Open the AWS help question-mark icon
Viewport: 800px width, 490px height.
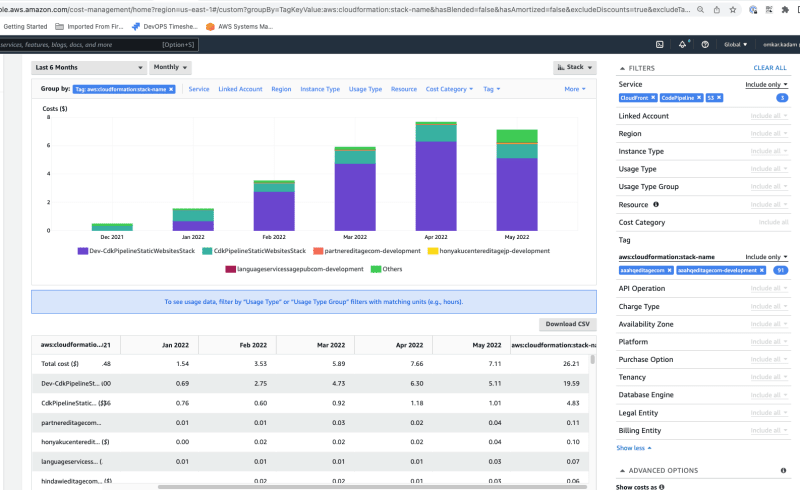[705, 44]
